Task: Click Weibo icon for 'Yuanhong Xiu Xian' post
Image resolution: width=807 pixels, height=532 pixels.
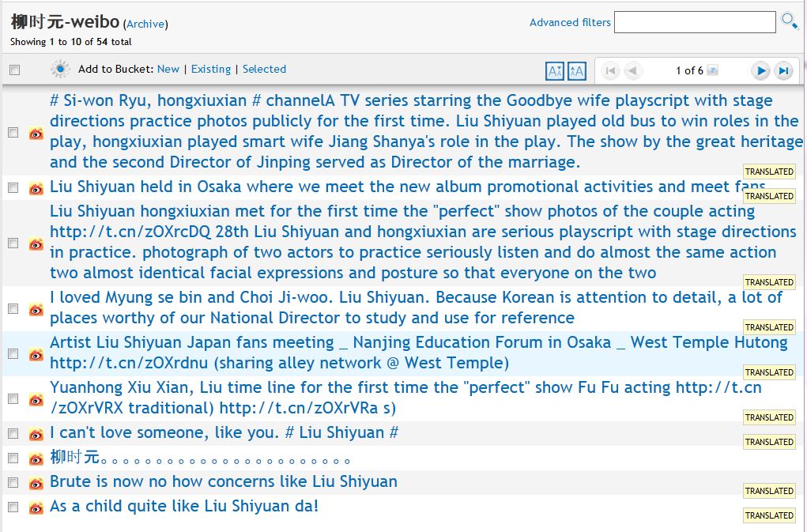Action: (x=36, y=400)
